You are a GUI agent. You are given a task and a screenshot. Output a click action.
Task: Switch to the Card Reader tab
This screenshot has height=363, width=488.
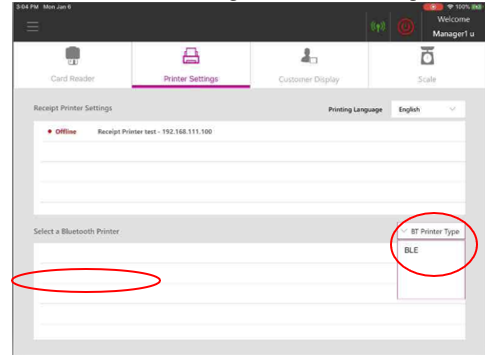pyautogui.click(x=73, y=65)
